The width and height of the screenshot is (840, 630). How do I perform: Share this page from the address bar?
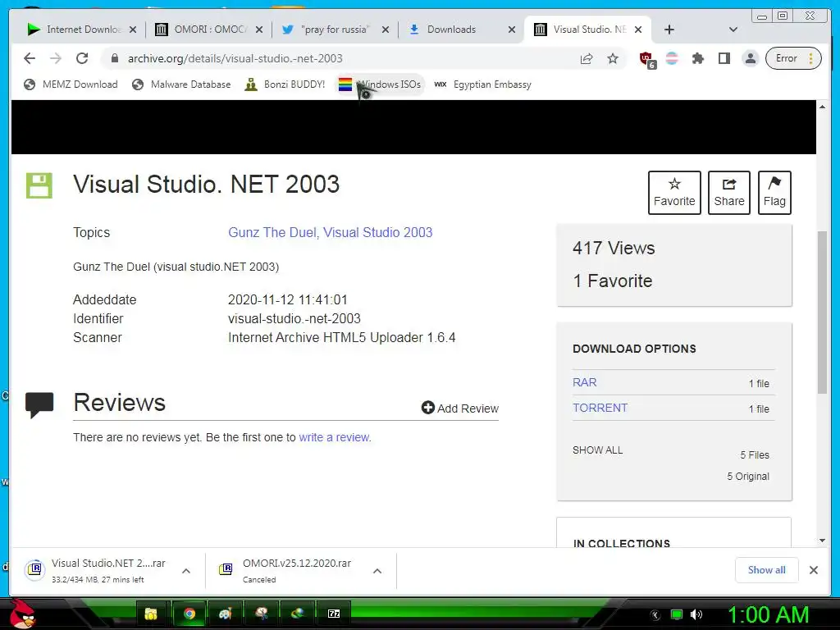click(587, 58)
